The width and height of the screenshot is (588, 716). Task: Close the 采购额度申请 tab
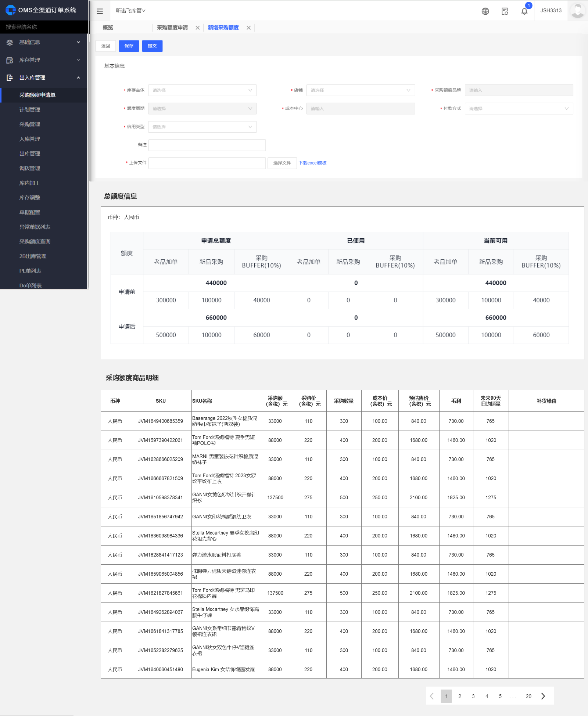click(x=198, y=28)
